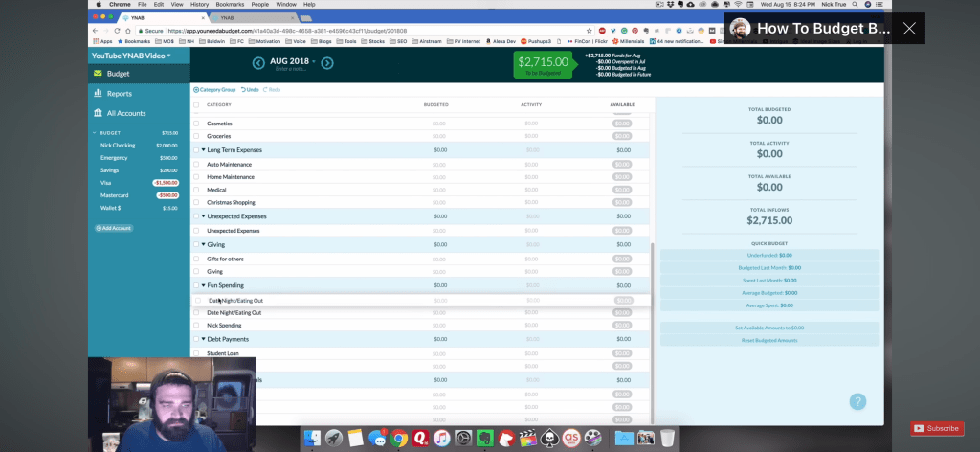Close the video title overlay X
980x452 pixels.
[x=909, y=28]
